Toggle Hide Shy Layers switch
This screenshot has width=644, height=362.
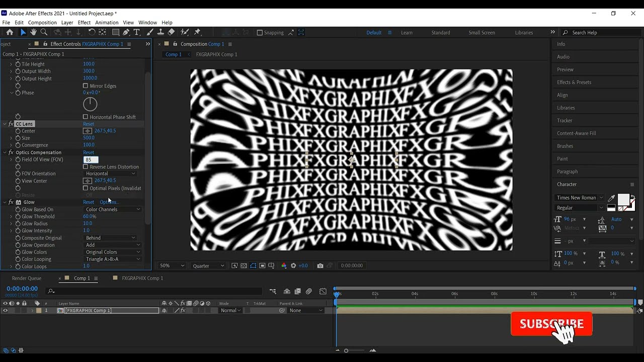pyautogui.click(x=287, y=291)
